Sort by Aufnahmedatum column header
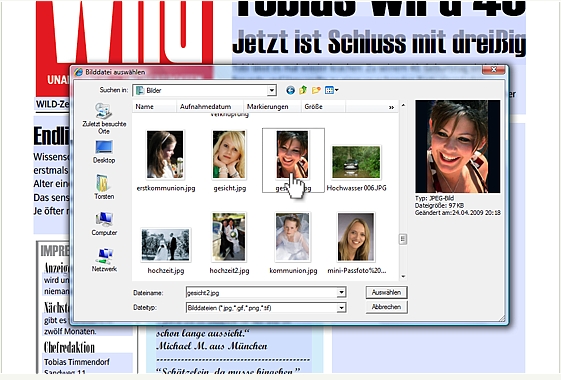Viewport: 561px width, 380px height. [x=210, y=107]
